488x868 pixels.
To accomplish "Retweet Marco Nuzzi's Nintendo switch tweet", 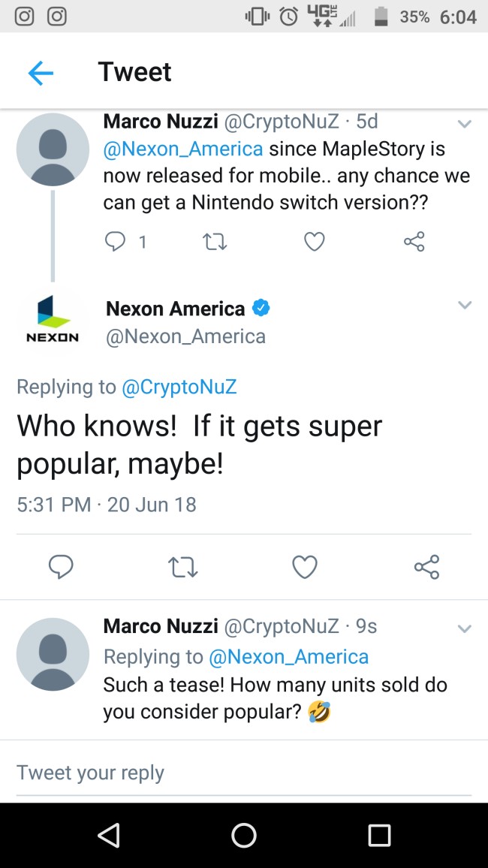I will (x=215, y=242).
